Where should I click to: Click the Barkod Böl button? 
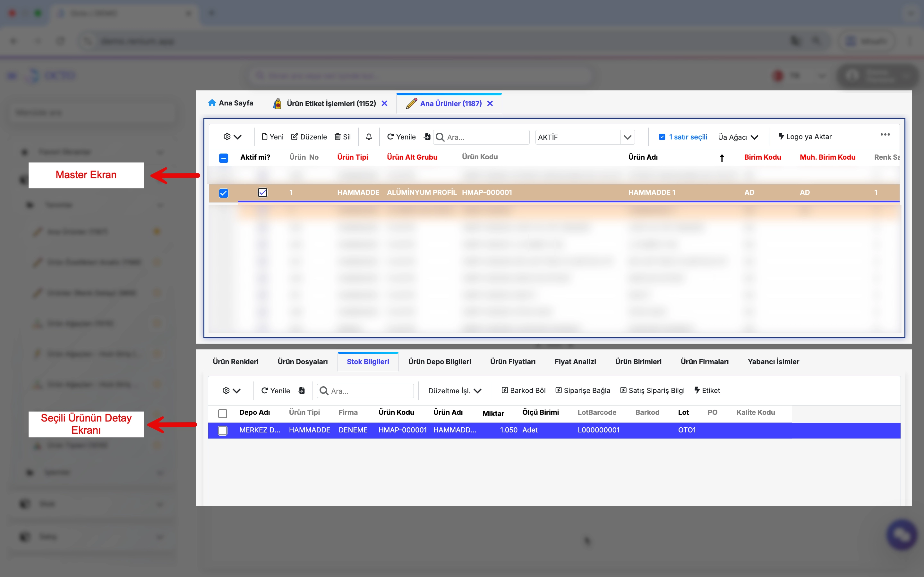pos(523,390)
